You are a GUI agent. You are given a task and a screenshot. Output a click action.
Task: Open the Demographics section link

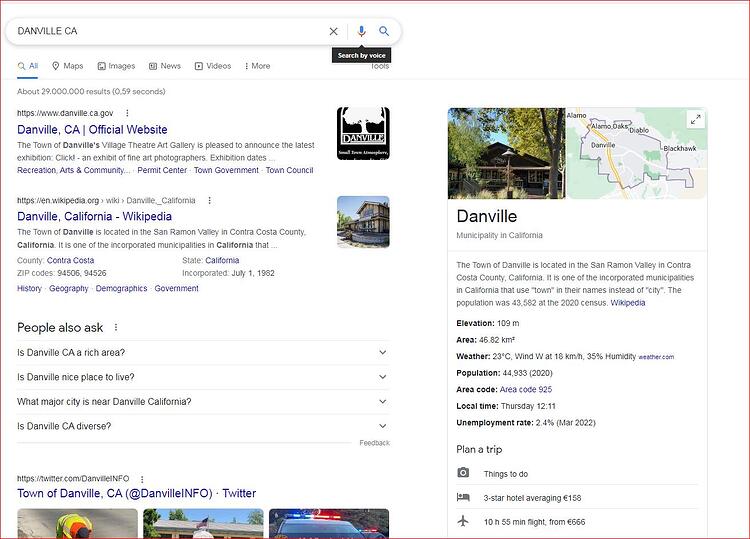pyautogui.click(x=121, y=288)
